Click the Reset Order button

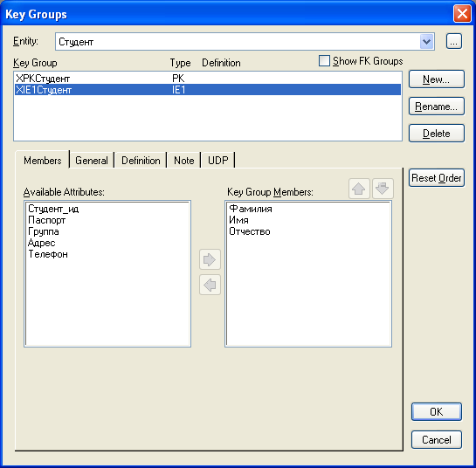point(436,178)
